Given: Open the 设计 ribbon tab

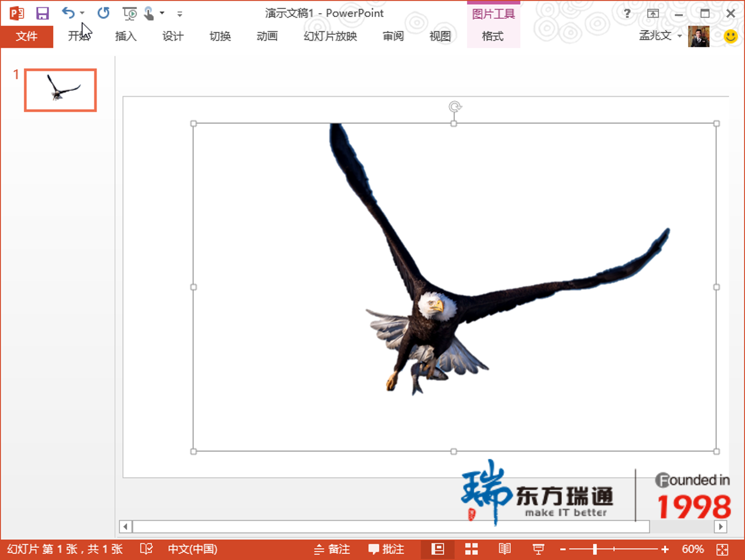Looking at the screenshot, I should pos(173,36).
